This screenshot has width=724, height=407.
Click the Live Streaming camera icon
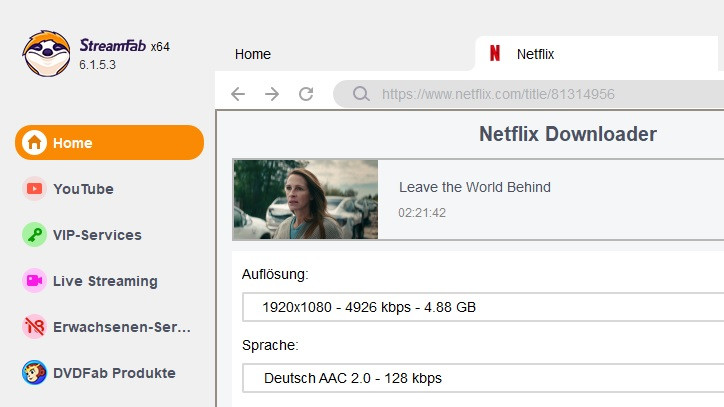[34, 281]
